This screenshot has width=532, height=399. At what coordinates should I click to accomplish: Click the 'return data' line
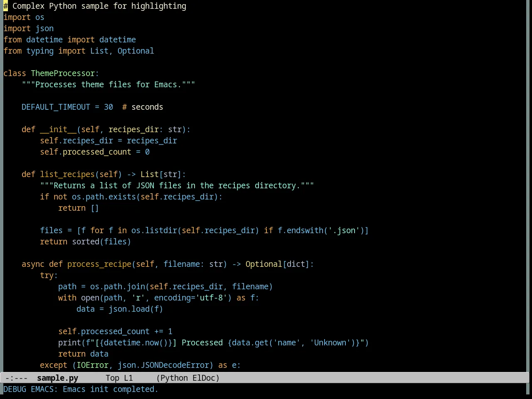pyautogui.click(x=83, y=354)
